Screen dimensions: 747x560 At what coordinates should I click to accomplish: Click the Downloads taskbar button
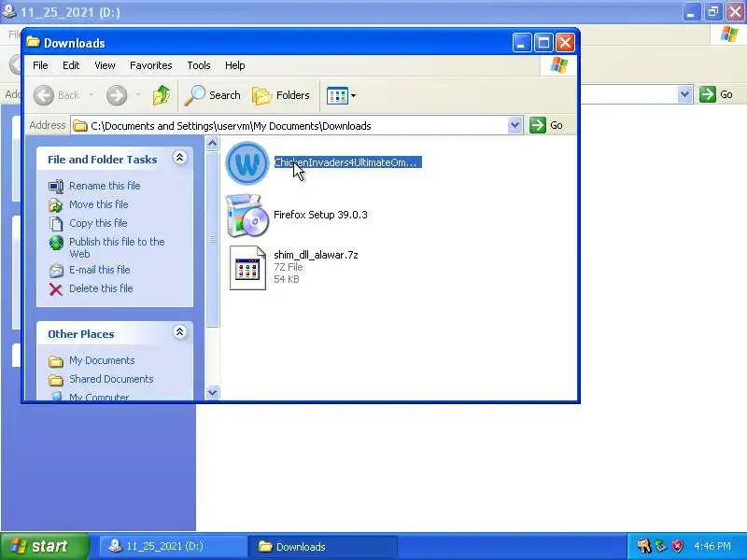[323, 546]
